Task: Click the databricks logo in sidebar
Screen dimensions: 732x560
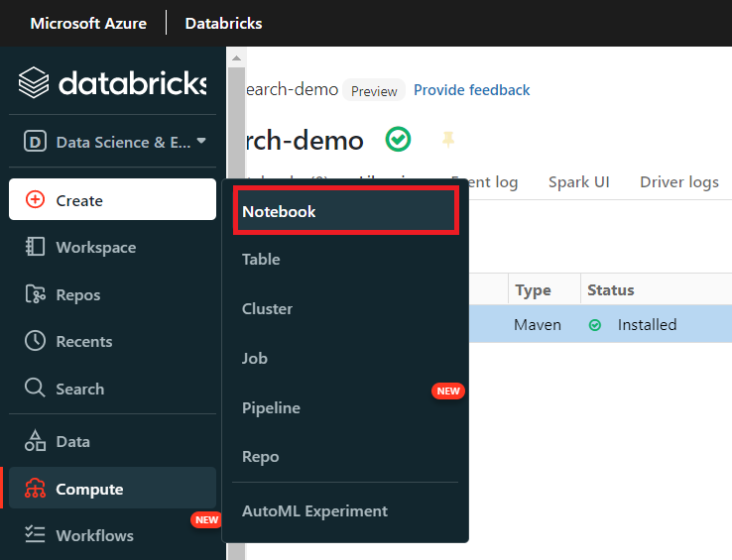Action: click(112, 83)
